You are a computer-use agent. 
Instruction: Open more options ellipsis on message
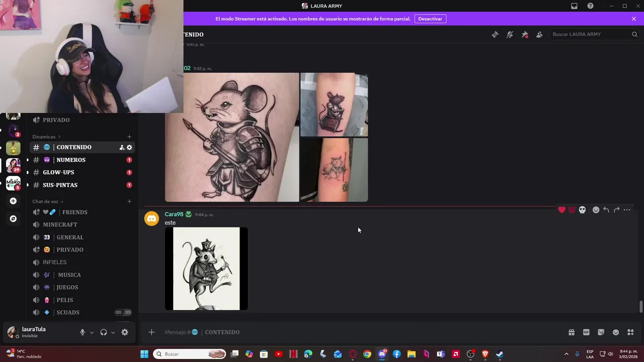tap(627, 210)
